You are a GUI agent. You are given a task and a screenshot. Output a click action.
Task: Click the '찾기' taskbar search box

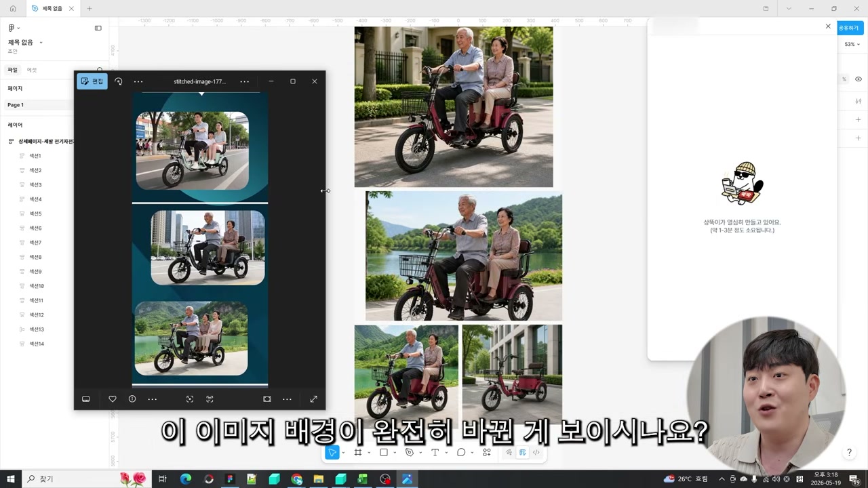click(87, 479)
